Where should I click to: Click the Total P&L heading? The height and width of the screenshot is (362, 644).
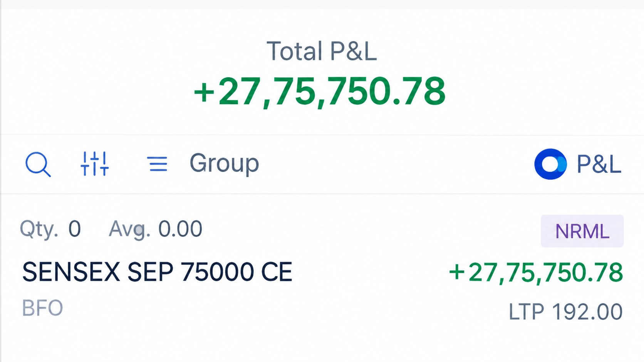point(322,51)
